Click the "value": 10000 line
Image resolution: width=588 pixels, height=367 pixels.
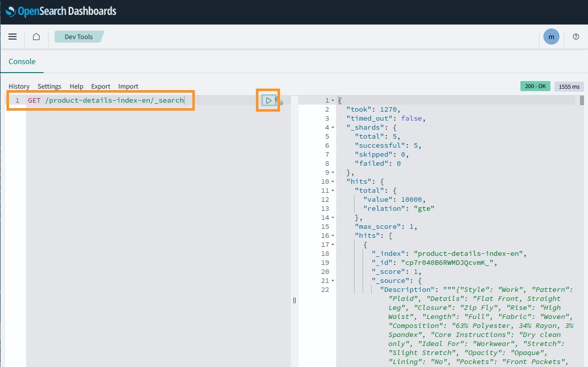point(395,199)
